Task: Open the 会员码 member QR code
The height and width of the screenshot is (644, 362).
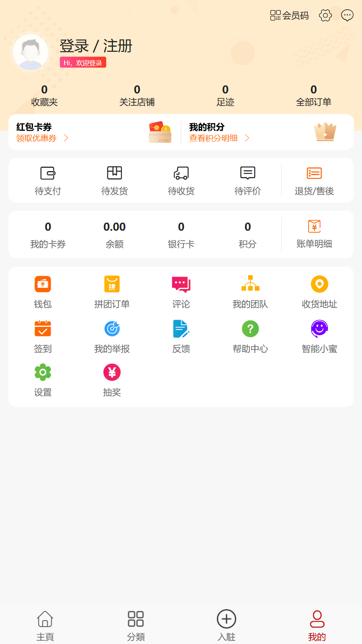Action: point(289,15)
